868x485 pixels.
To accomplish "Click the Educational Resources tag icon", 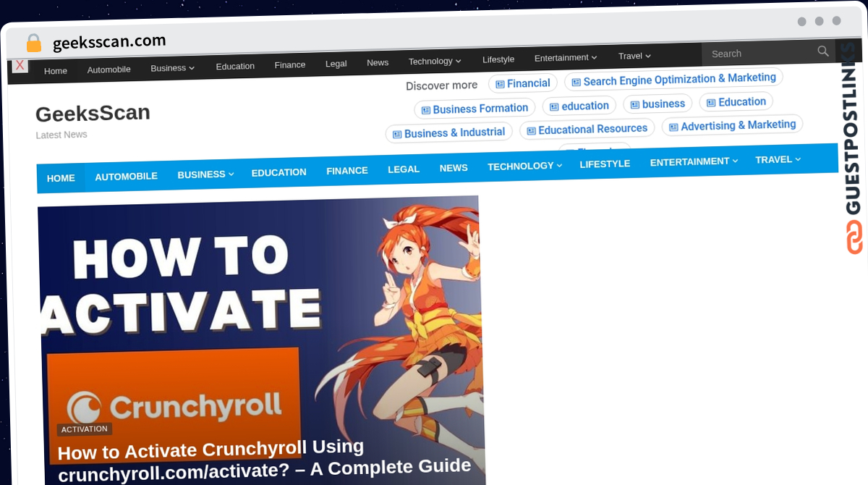I will 532,131.
